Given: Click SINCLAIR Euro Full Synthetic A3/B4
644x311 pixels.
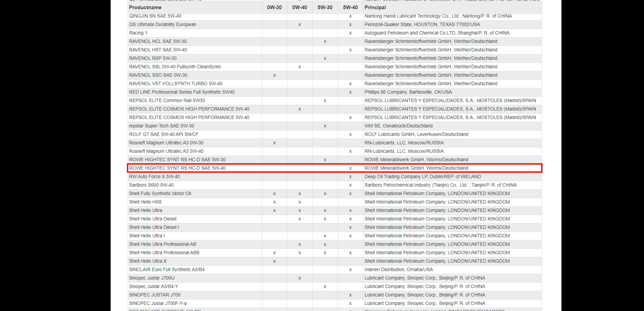Looking at the screenshot, I should [167, 270].
